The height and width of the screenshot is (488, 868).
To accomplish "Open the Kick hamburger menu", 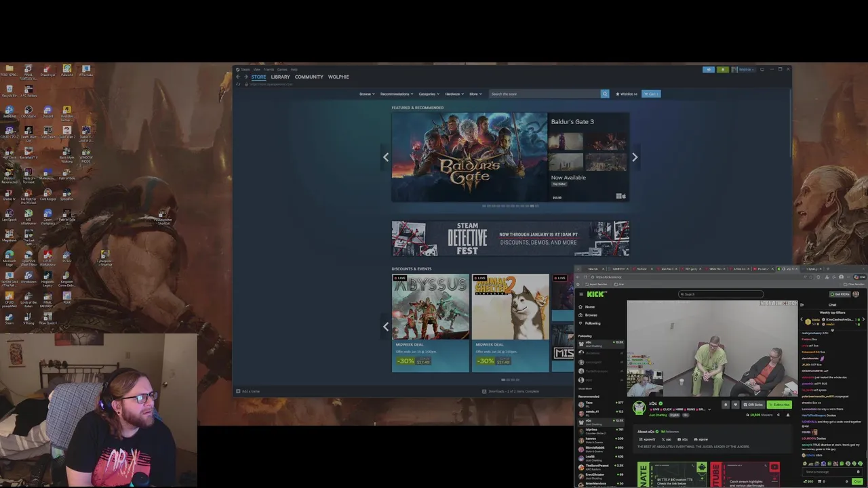I will pos(581,294).
